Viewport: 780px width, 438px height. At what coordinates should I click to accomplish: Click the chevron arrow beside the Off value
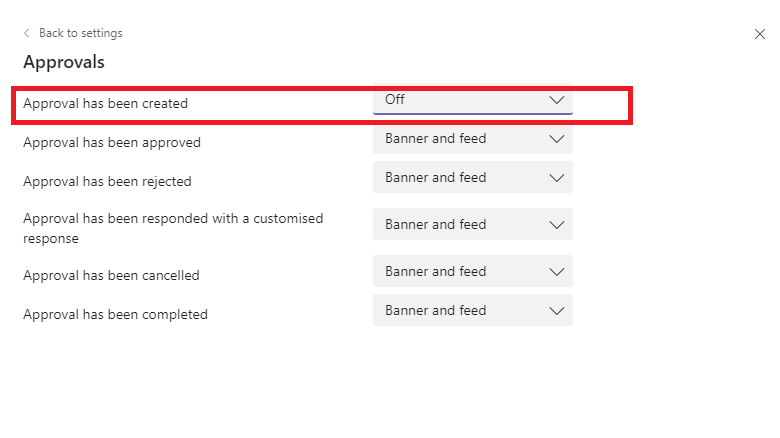557,100
